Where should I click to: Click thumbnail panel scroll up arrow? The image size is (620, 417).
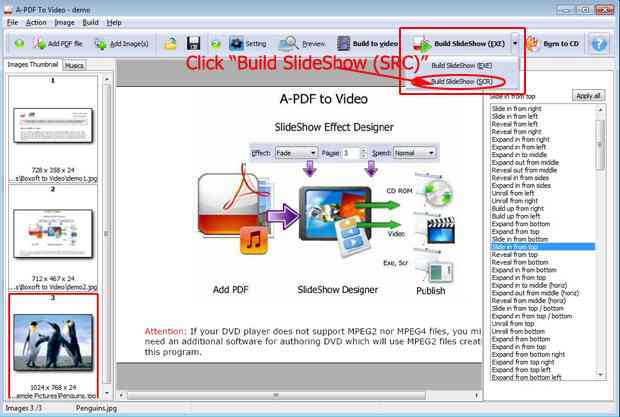pos(107,79)
